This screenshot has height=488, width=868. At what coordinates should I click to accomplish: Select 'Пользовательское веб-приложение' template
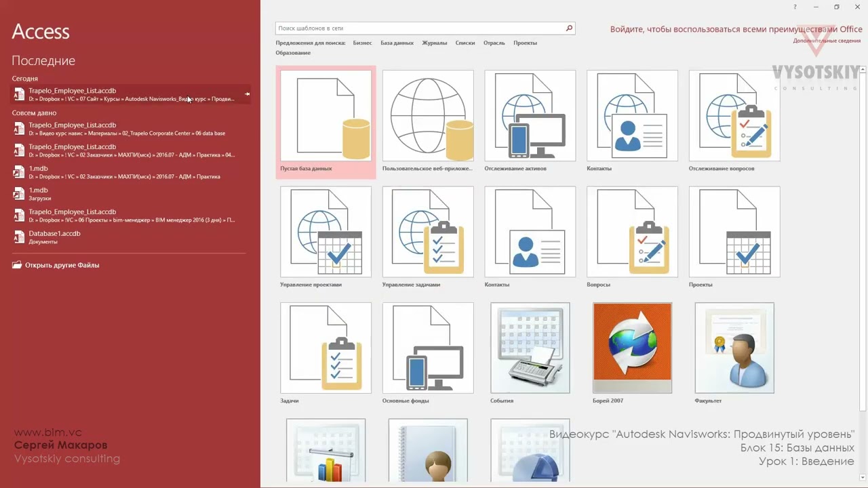[x=428, y=122]
